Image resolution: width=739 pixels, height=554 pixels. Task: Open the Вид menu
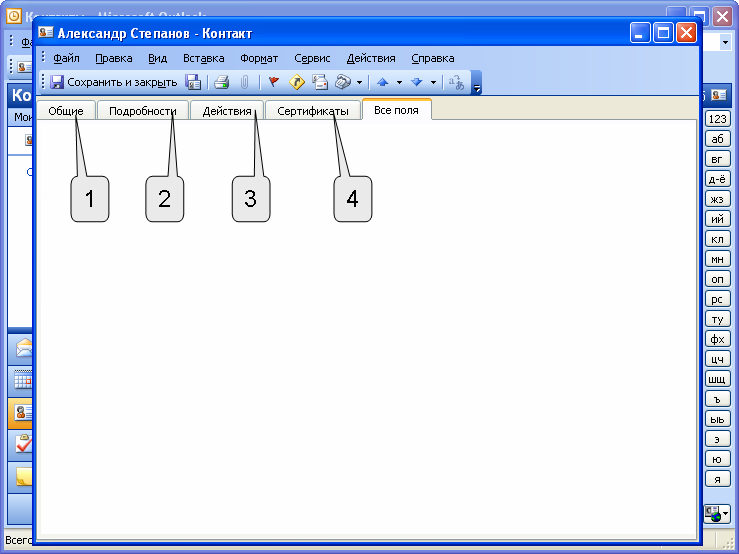tap(157, 58)
